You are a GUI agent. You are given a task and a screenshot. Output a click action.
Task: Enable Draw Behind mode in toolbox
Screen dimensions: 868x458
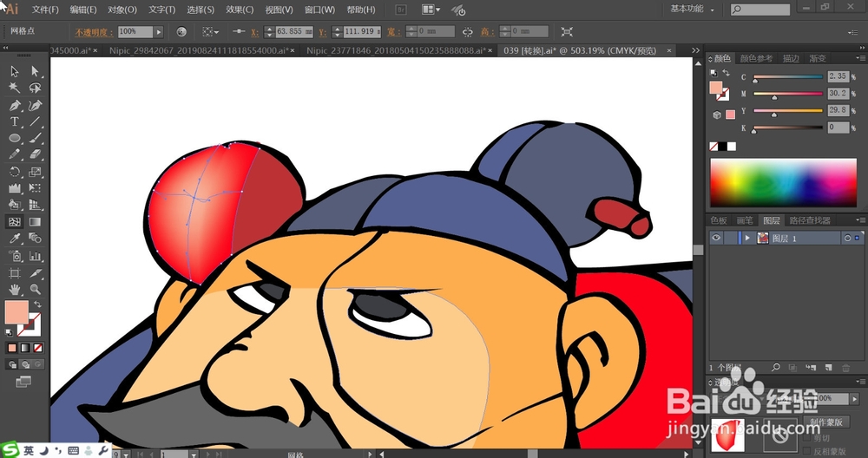point(25,364)
